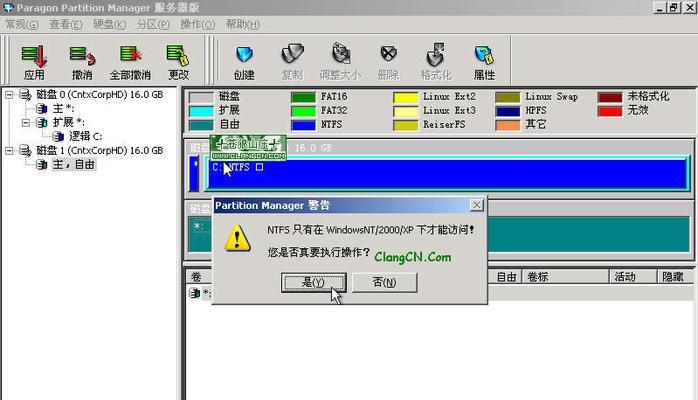Click the primary partition 主 *: icon
698x400 pixels.
pyautogui.click(x=42, y=109)
